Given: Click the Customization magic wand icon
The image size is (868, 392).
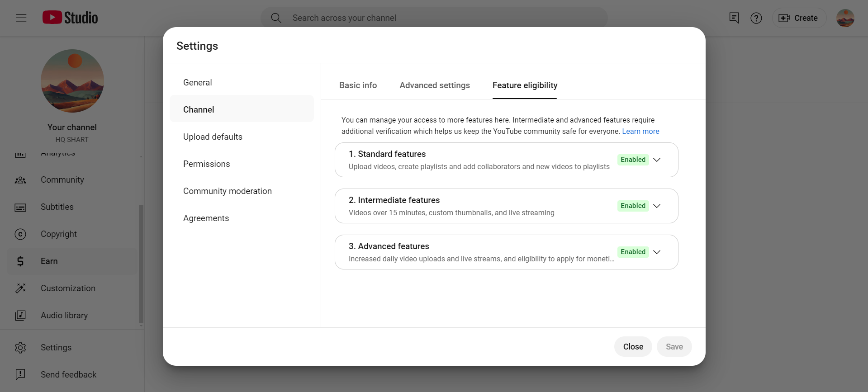Looking at the screenshot, I should 20,288.
